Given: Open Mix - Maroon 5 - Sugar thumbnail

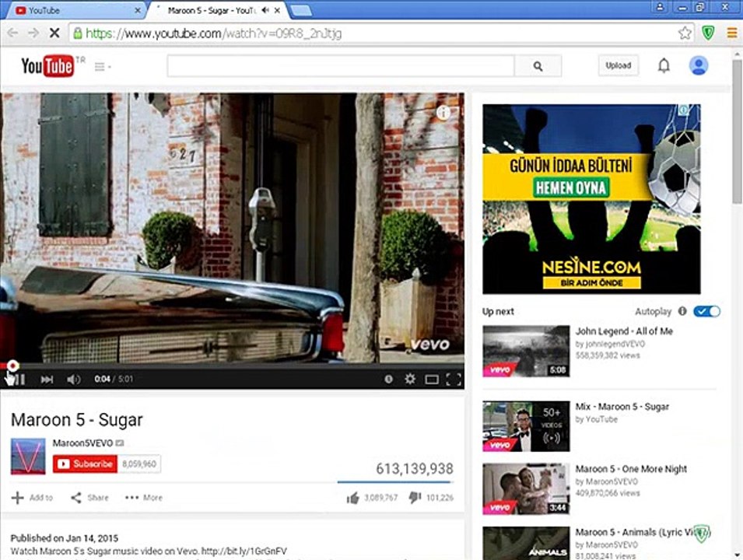Looking at the screenshot, I should 526,426.
